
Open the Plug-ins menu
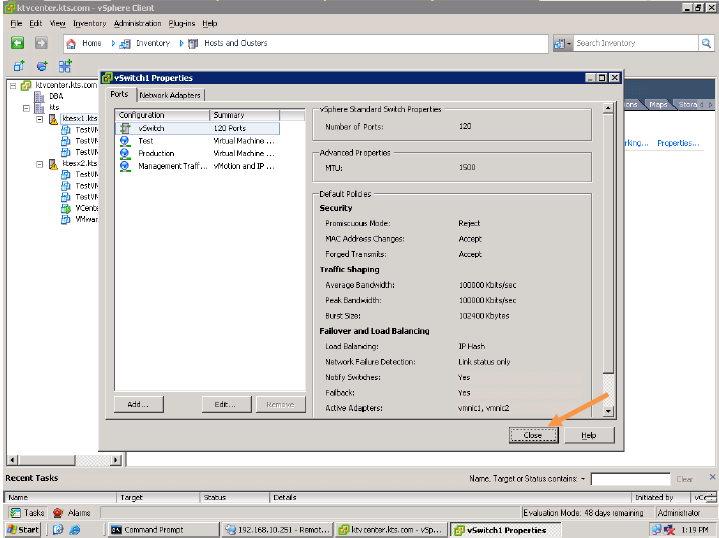tap(182, 23)
